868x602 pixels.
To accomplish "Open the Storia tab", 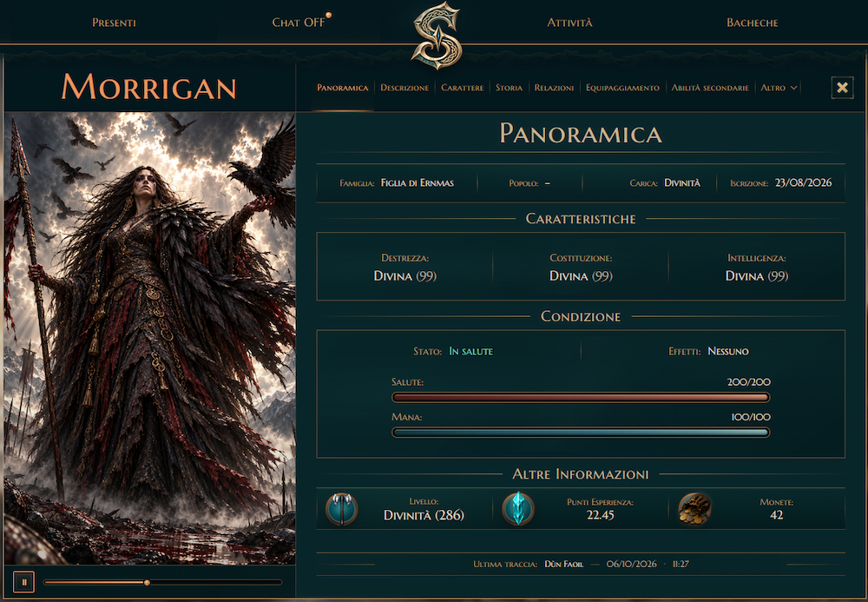I will [x=509, y=88].
